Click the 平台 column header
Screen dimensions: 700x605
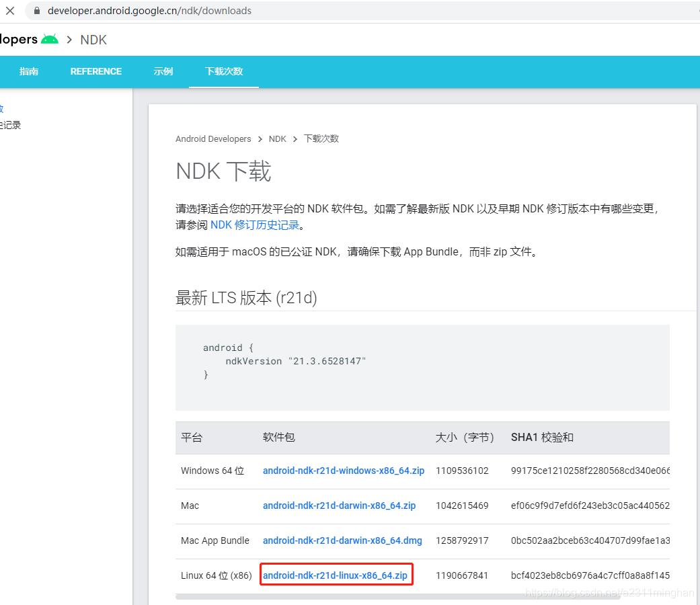coord(192,437)
